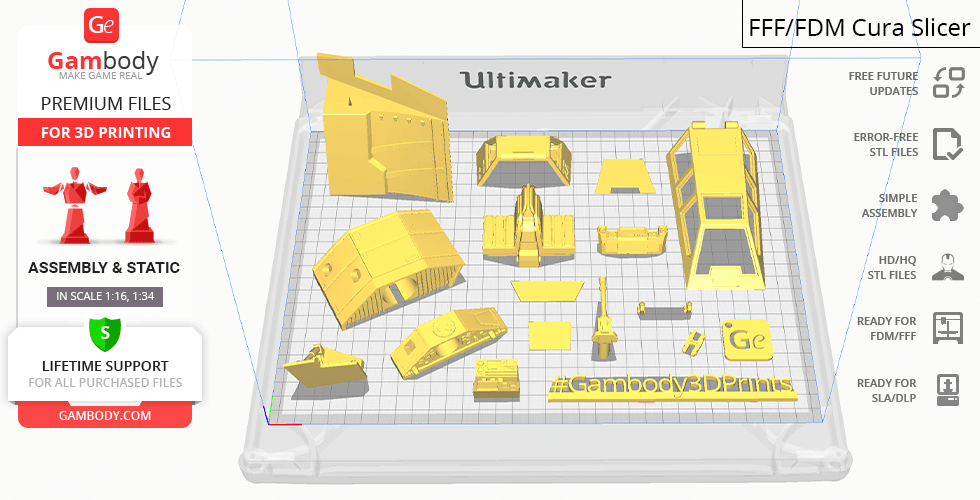
Task: Click the red Gambody Ge logo icon
Action: pos(104,26)
